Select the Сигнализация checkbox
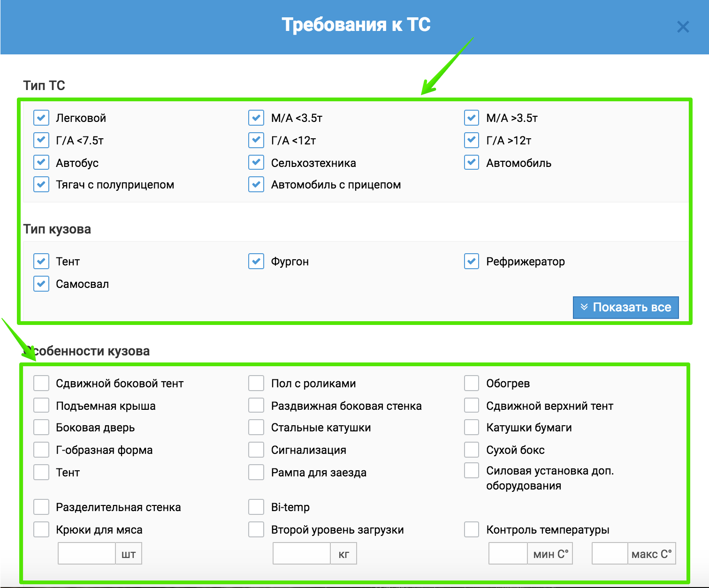709x588 pixels. 256,450
